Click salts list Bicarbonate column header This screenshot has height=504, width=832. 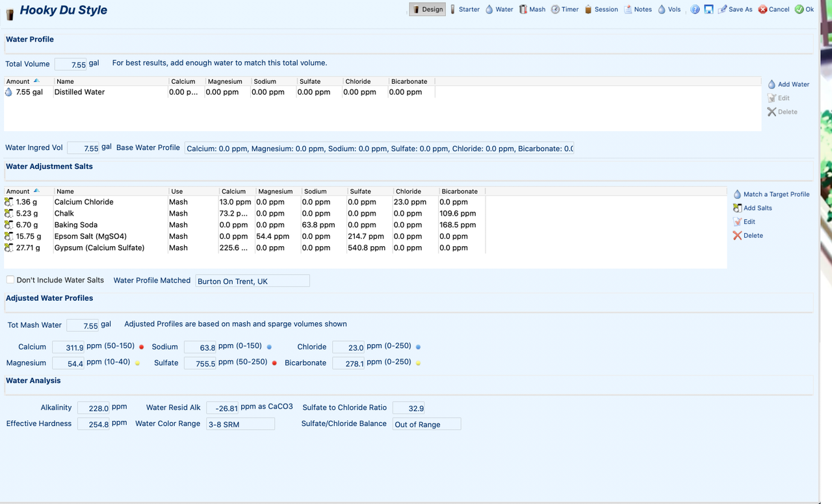click(x=461, y=191)
